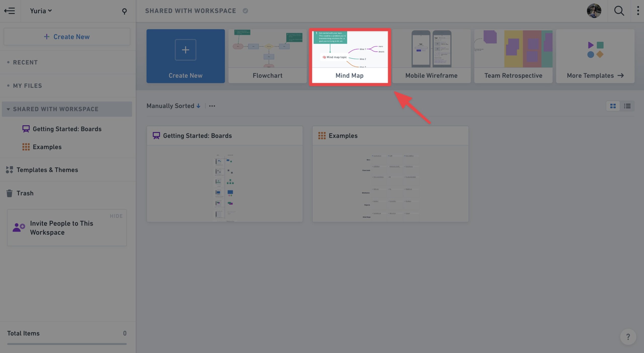Switch to list view

pyautogui.click(x=627, y=106)
